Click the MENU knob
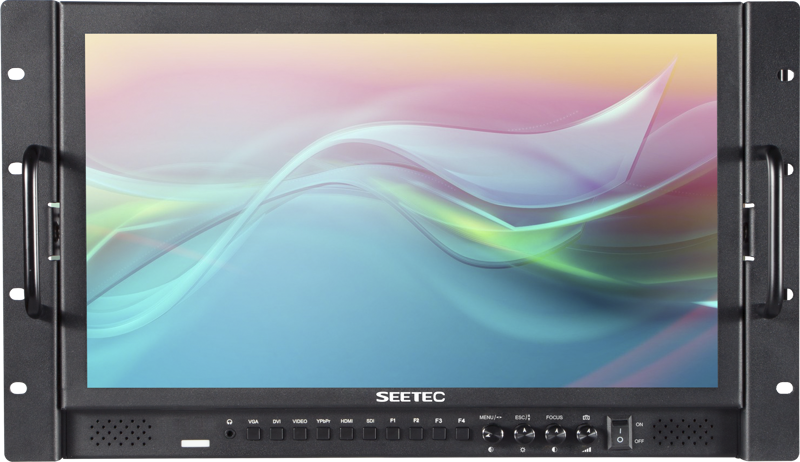Image resolution: width=800 pixels, height=462 pixels. pyautogui.click(x=492, y=434)
